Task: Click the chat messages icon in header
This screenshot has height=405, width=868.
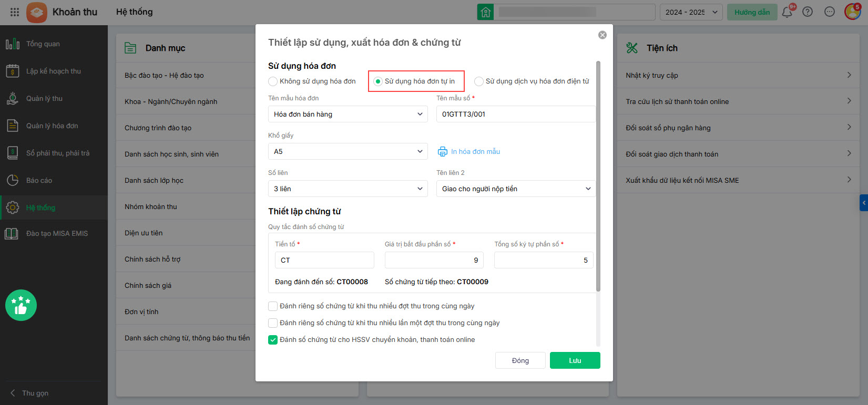Action: coord(830,12)
